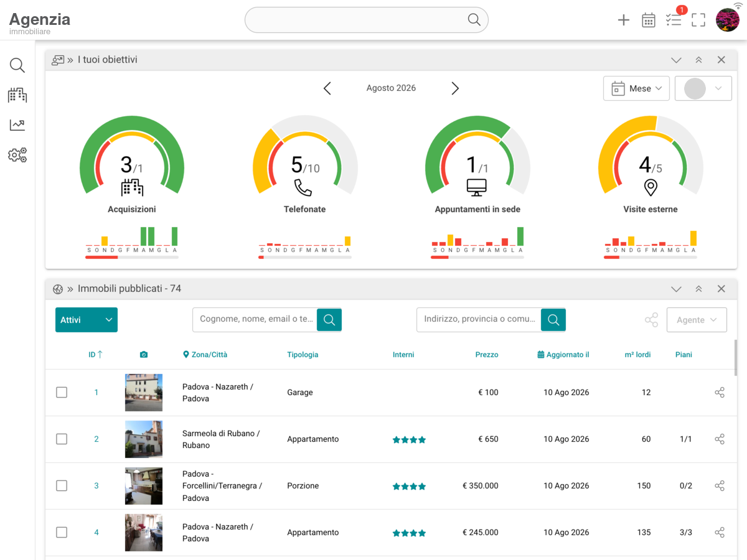Go to previous month arrow

[x=327, y=88]
